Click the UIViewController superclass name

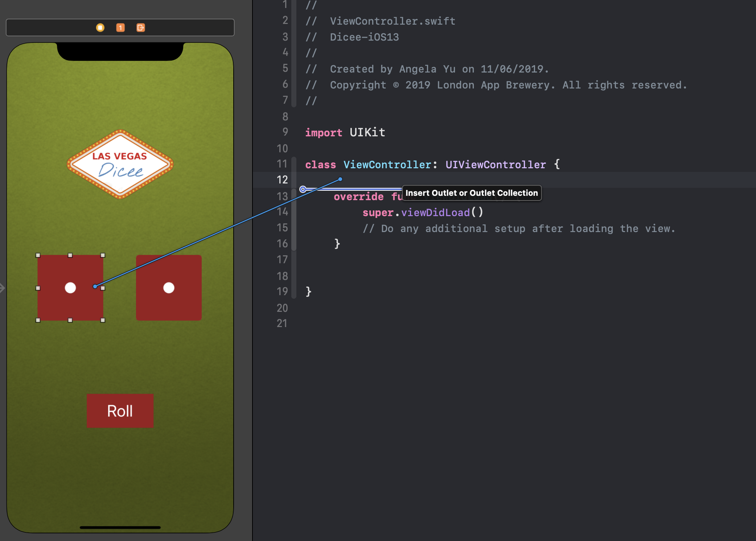coord(496,165)
